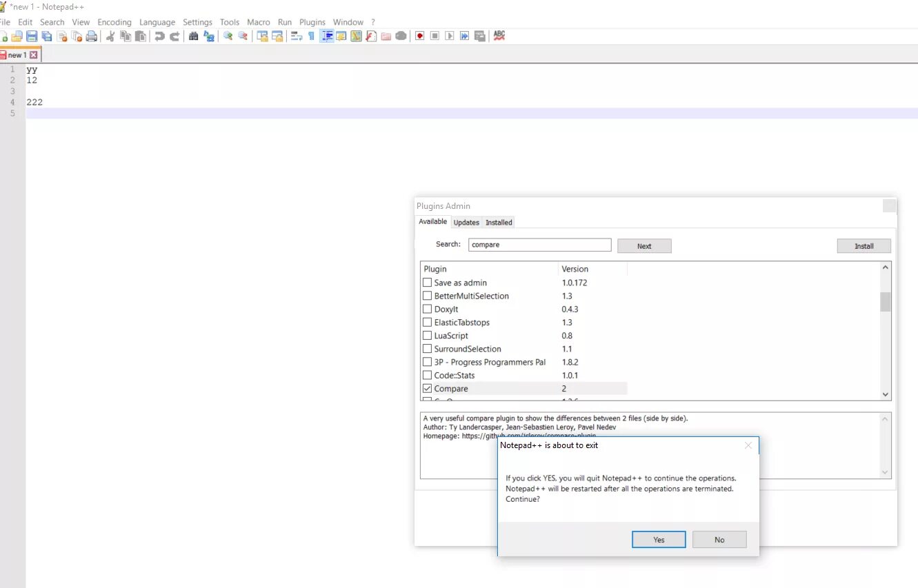Click plugin list scroll-down arrow
The height and width of the screenshot is (588, 918).
[x=886, y=394]
